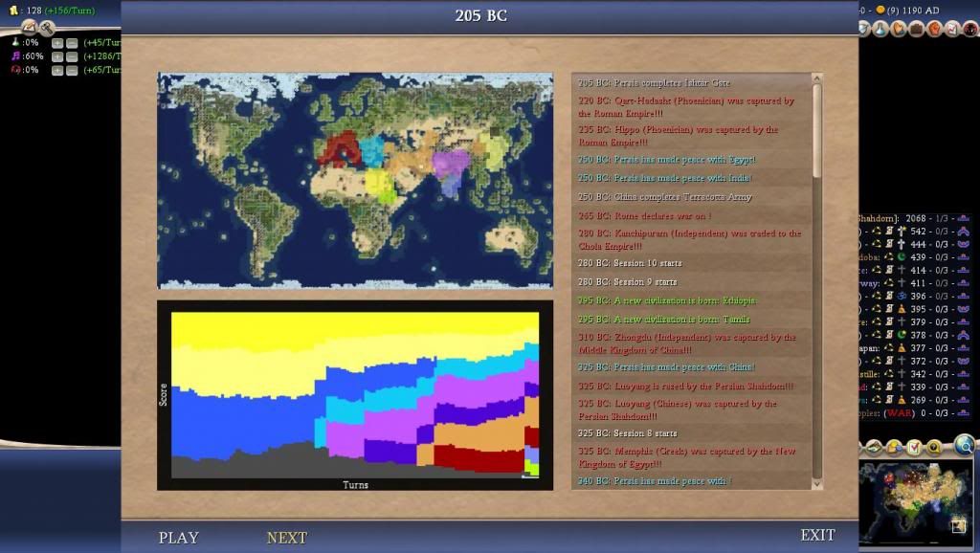Toggle the checklist scores button above minimap

[914, 448]
